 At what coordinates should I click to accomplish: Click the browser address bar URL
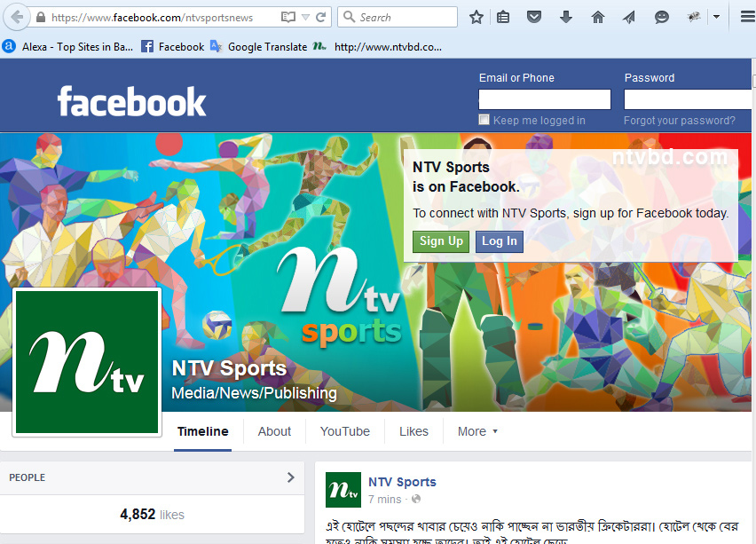pos(153,18)
